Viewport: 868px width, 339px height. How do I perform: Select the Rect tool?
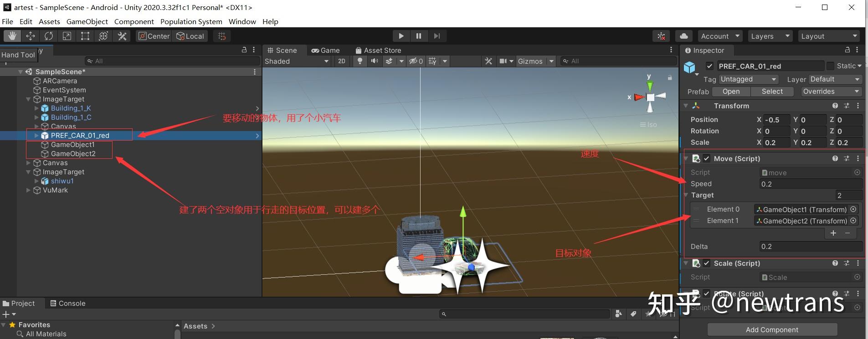click(x=85, y=36)
